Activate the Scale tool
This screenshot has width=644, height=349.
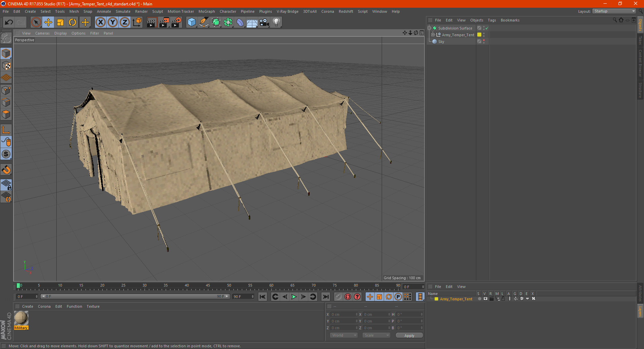tap(60, 22)
